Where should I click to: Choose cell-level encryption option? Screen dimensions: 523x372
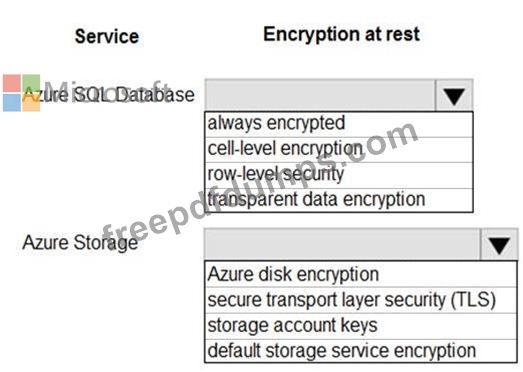point(339,150)
